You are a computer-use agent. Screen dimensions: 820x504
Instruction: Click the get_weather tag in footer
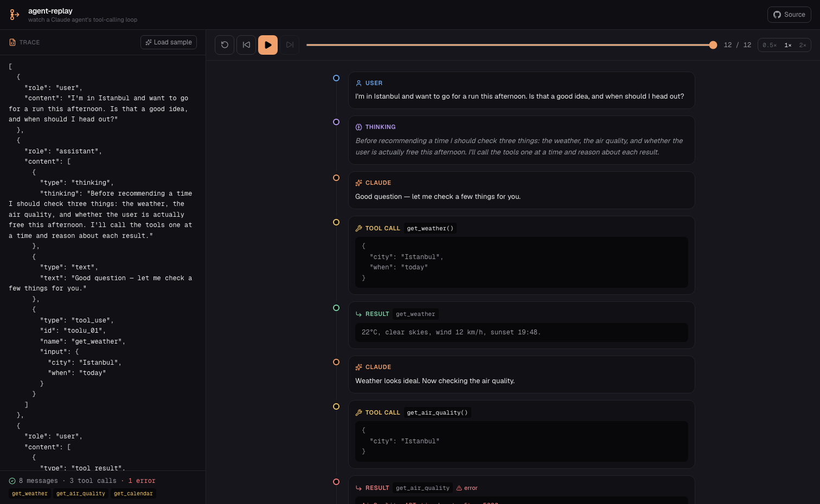(x=30, y=494)
